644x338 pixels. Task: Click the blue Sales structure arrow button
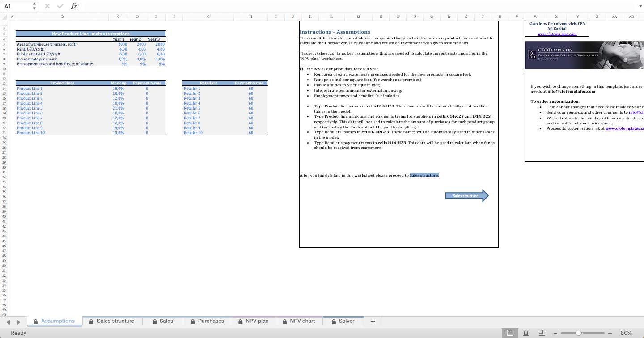click(x=467, y=196)
